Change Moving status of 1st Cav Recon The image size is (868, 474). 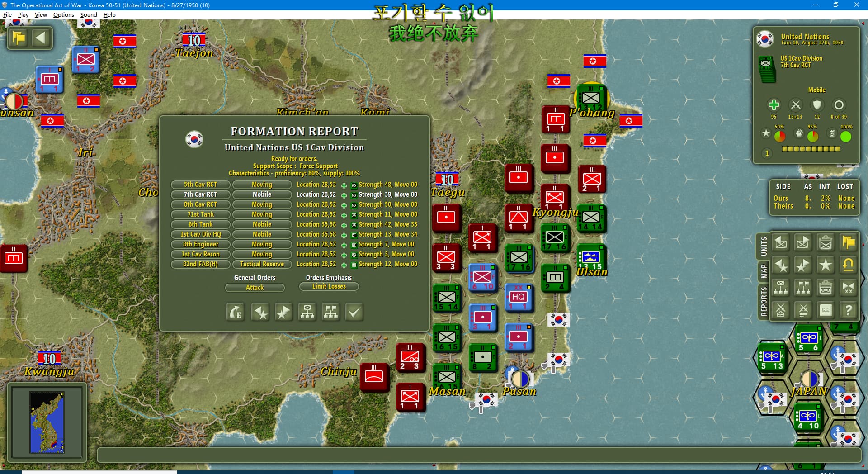click(x=262, y=254)
